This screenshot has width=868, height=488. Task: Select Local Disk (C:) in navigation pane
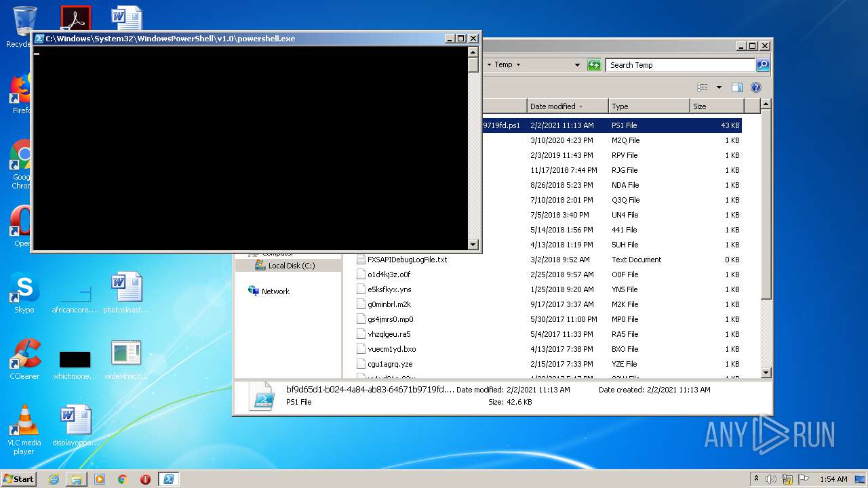point(291,266)
